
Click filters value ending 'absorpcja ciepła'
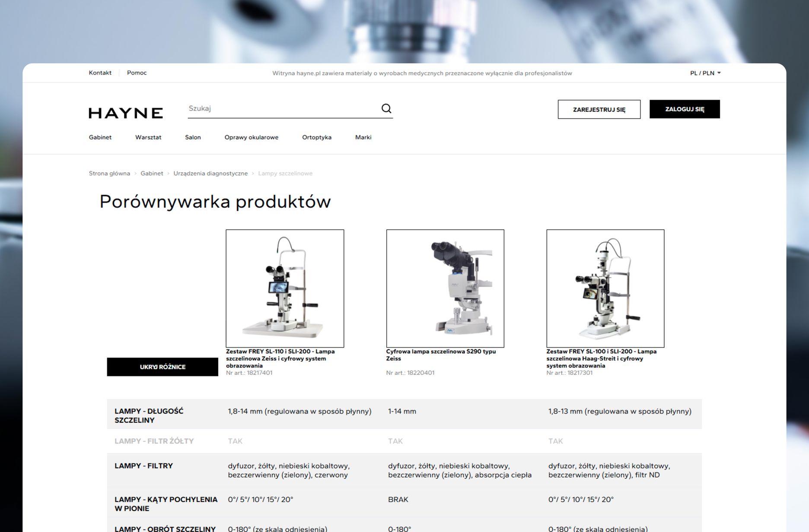click(460, 470)
